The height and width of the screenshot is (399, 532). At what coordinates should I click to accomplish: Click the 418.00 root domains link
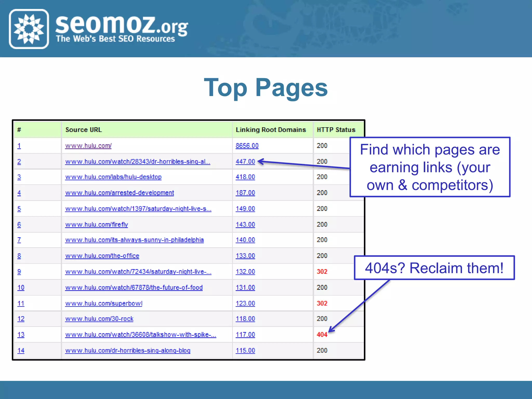[245, 177]
